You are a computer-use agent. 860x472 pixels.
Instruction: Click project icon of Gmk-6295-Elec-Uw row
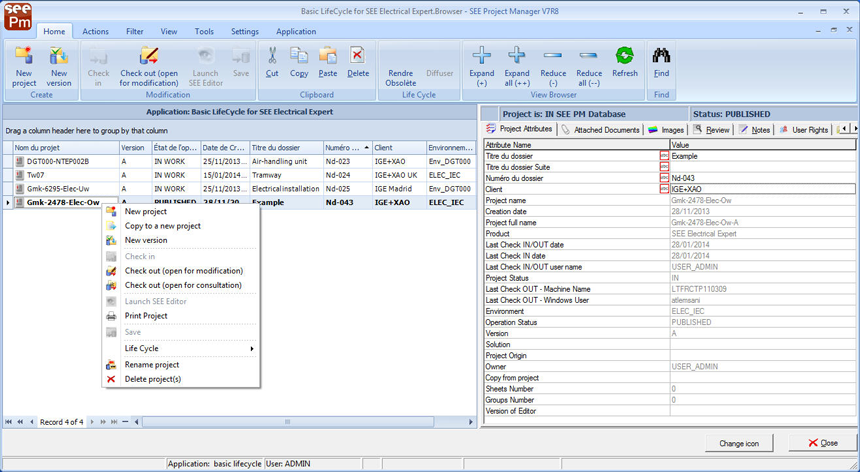20,189
